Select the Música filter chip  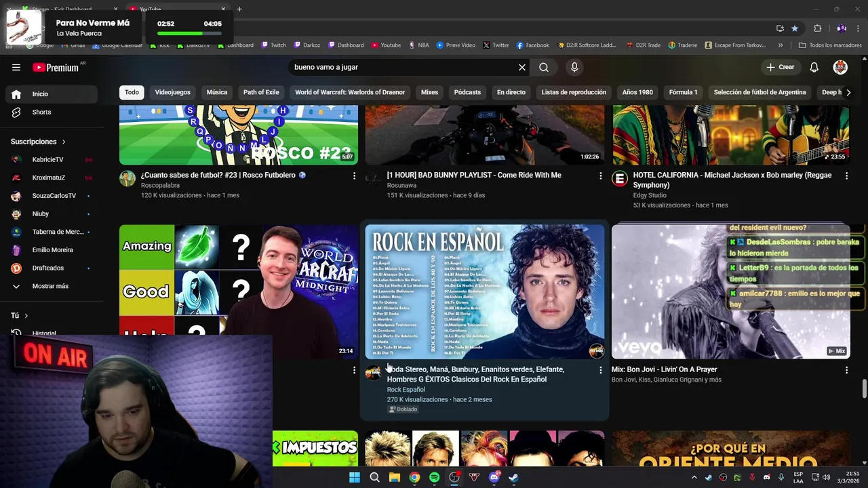tap(217, 92)
